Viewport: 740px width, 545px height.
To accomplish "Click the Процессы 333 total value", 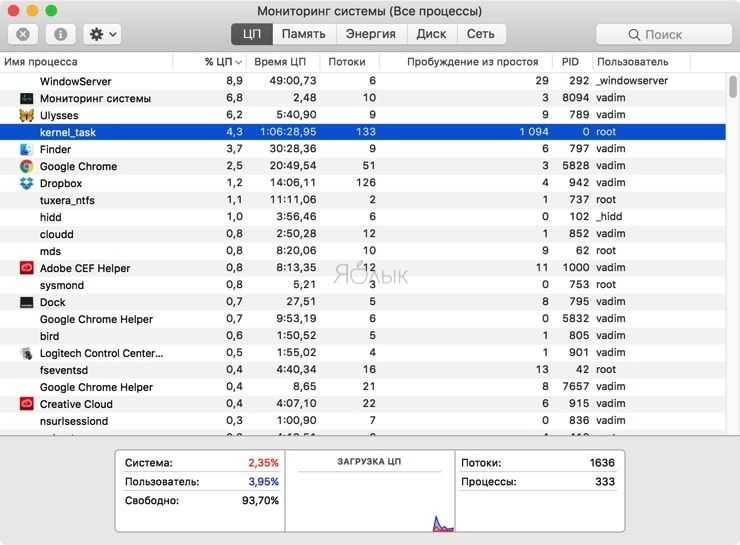I will [x=605, y=482].
